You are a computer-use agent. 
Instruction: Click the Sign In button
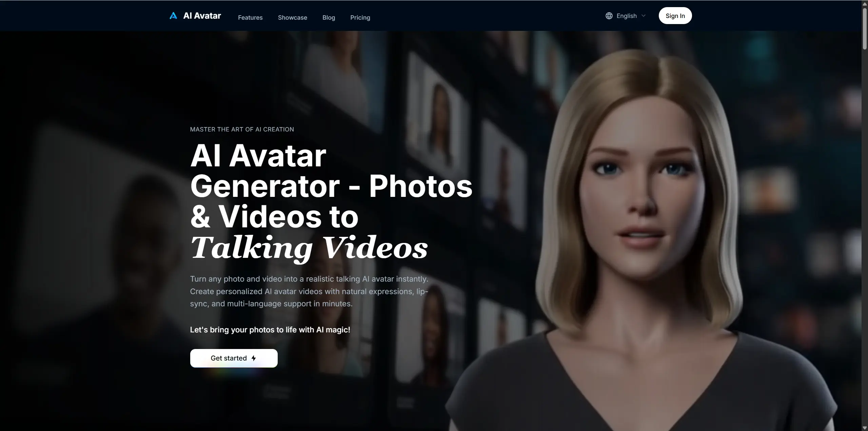(675, 15)
